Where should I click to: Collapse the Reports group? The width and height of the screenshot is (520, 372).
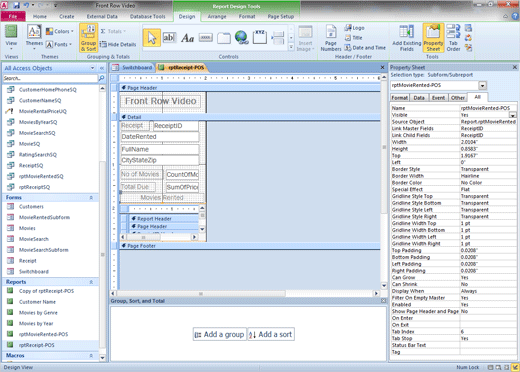(91, 282)
